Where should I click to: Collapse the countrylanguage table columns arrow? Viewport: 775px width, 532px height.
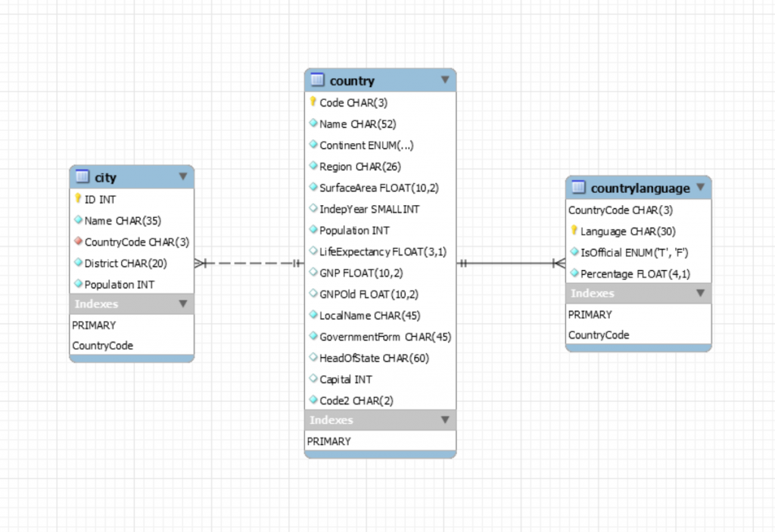700,187
